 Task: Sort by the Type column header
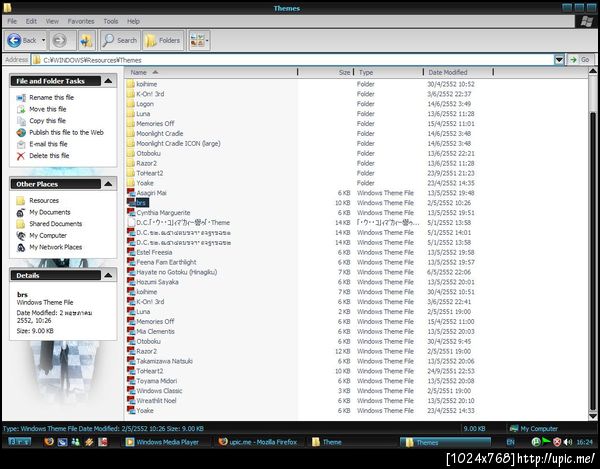pyautogui.click(x=388, y=72)
